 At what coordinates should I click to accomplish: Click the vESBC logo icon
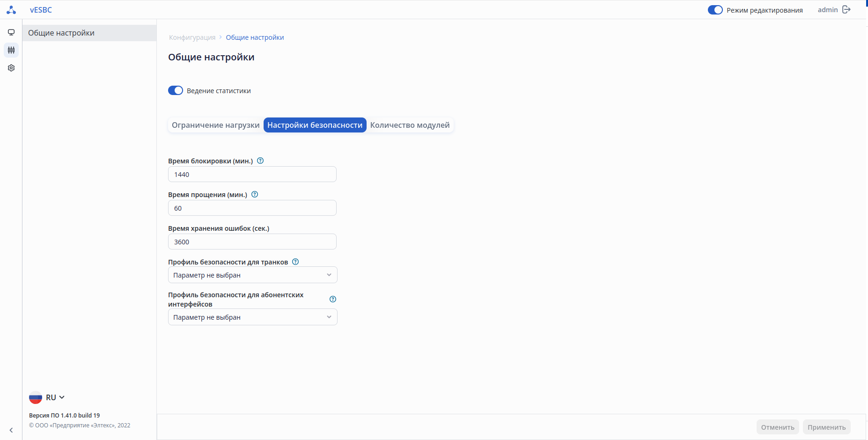[x=11, y=10]
